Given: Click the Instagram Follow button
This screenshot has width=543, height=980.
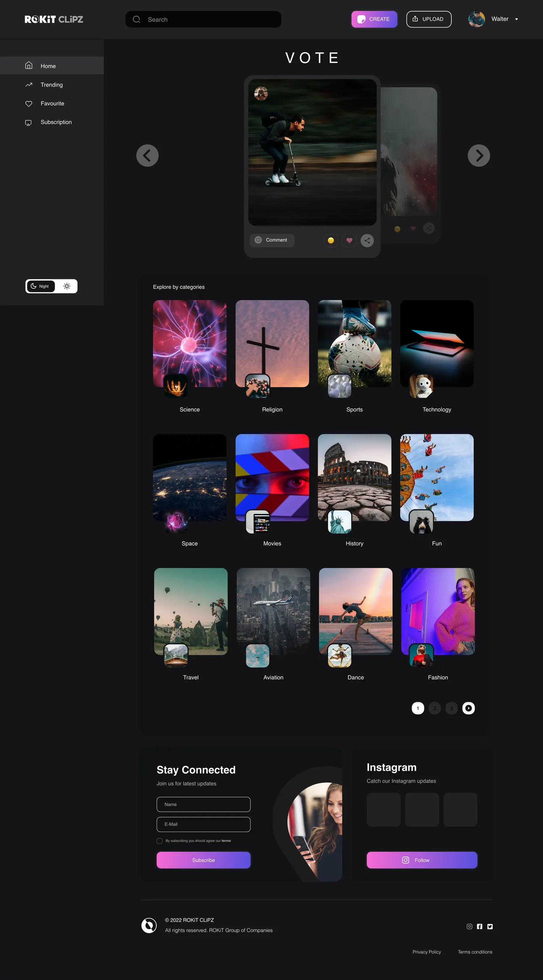Looking at the screenshot, I should tap(422, 860).
